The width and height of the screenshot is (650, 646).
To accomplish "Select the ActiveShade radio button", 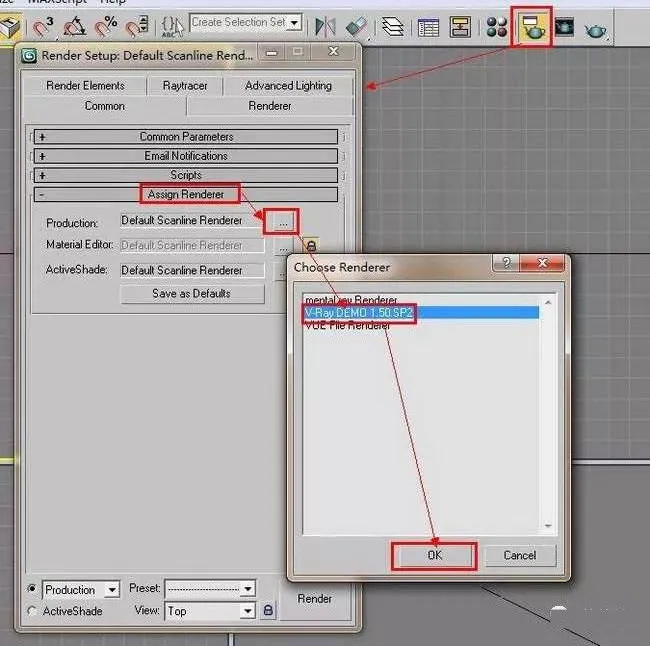I will tap(32, 610).
